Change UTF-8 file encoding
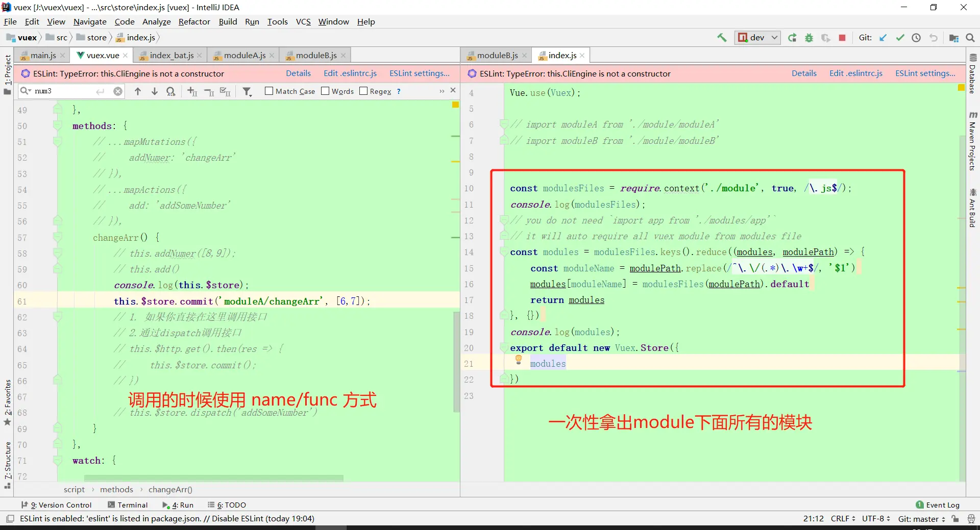 pyautogui.click(x=876, y=519)
